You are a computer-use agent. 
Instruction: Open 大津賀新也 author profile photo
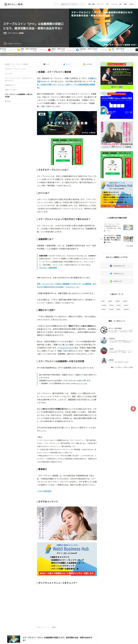[x=104, y=340]
